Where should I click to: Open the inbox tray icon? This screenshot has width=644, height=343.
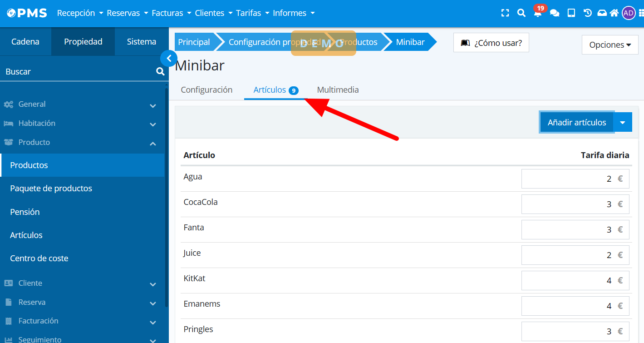(x=602, y=13)
